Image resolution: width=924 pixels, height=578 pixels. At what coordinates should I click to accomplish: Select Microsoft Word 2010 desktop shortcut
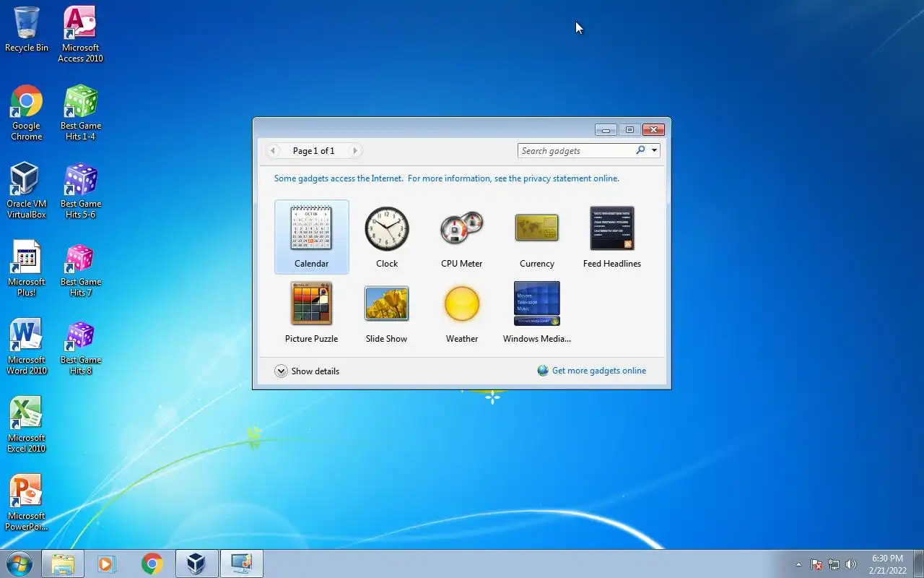click(x=27, y=347)
